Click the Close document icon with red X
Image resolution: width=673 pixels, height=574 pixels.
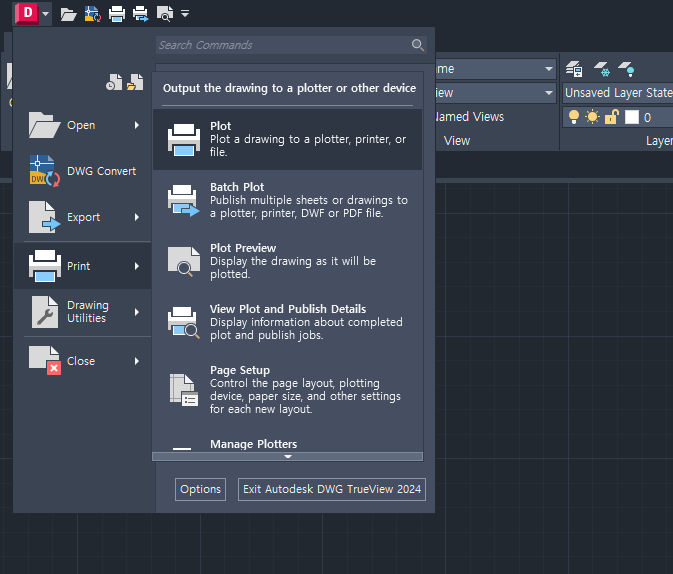coord(44,361)
